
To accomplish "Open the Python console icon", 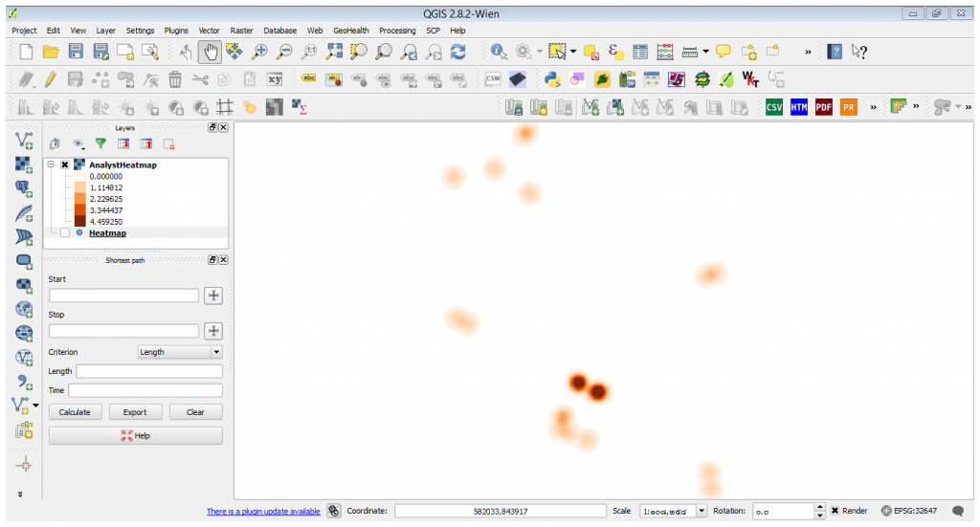I will point(553,79).
